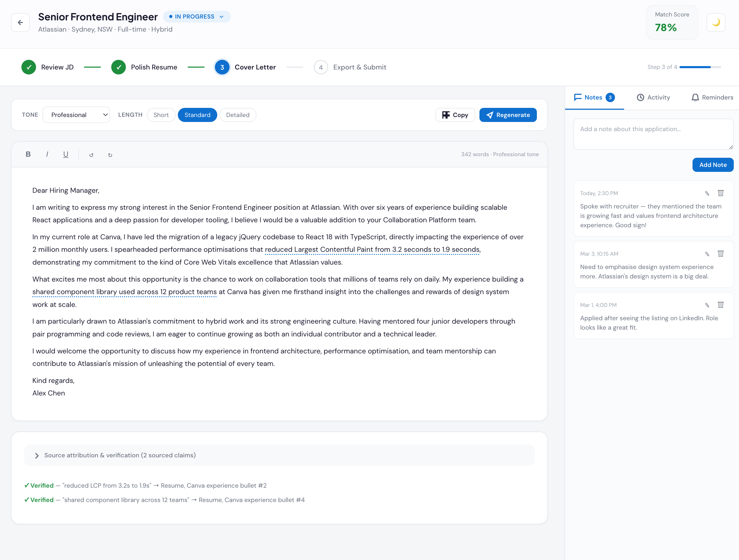This screenshot has width=739, height=560.
Task: Open the Reminders tab
Action: (x=712, y=97)
